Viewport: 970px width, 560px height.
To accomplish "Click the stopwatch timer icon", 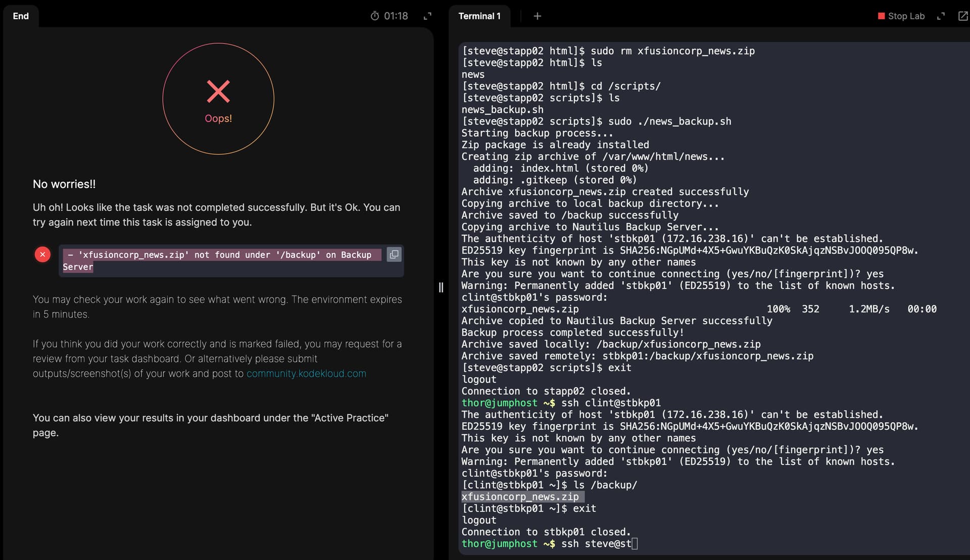I will click(x=374, y=16).
